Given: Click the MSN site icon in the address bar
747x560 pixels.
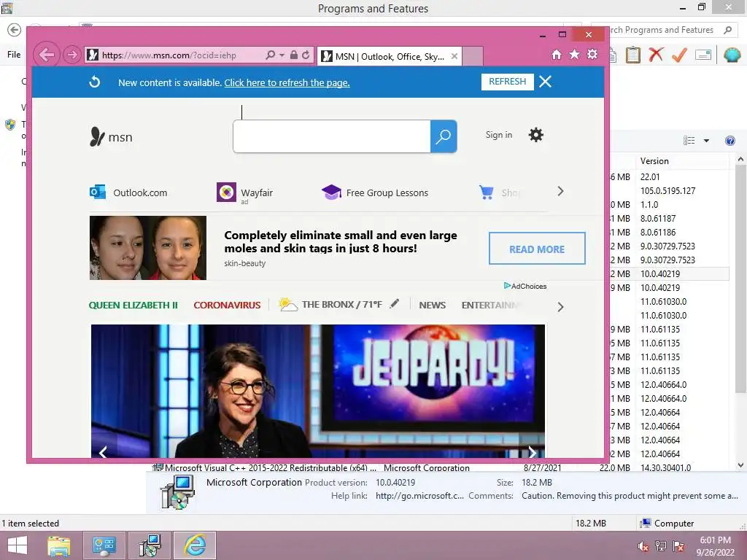Looking at the screenshot, I should click(93, 55).
